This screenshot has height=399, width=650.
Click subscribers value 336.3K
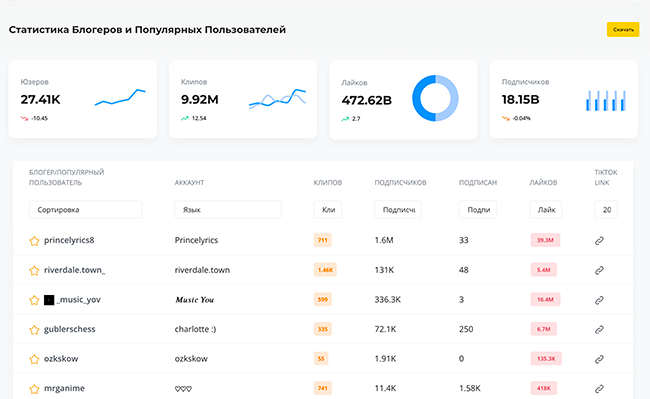(x=388, y=300)
